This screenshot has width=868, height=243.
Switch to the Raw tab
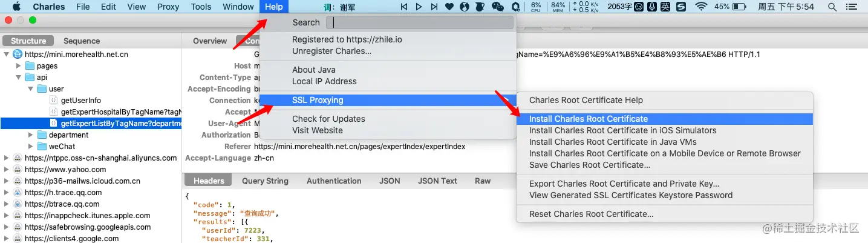click(x=483, y=181)
